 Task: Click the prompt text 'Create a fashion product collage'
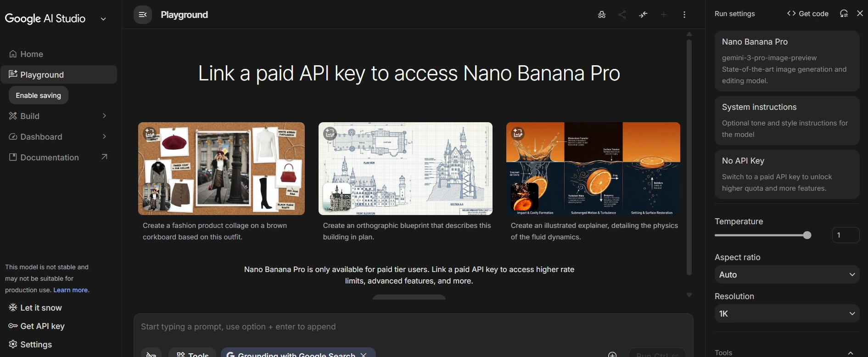(x=215, y=231)
